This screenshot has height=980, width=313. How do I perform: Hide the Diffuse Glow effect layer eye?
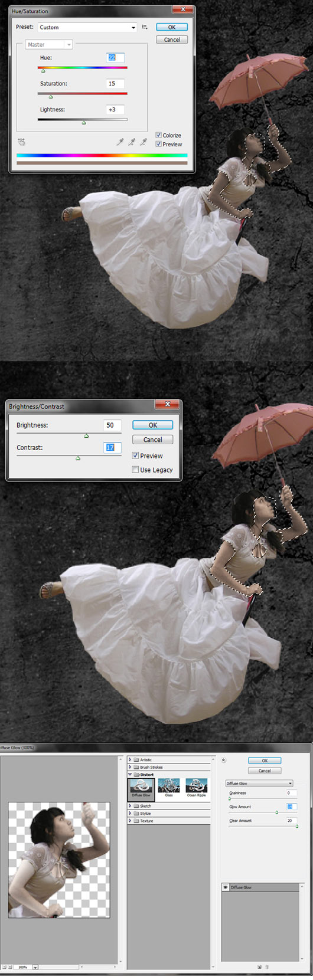pyautogui.click(x=225, y=887)
